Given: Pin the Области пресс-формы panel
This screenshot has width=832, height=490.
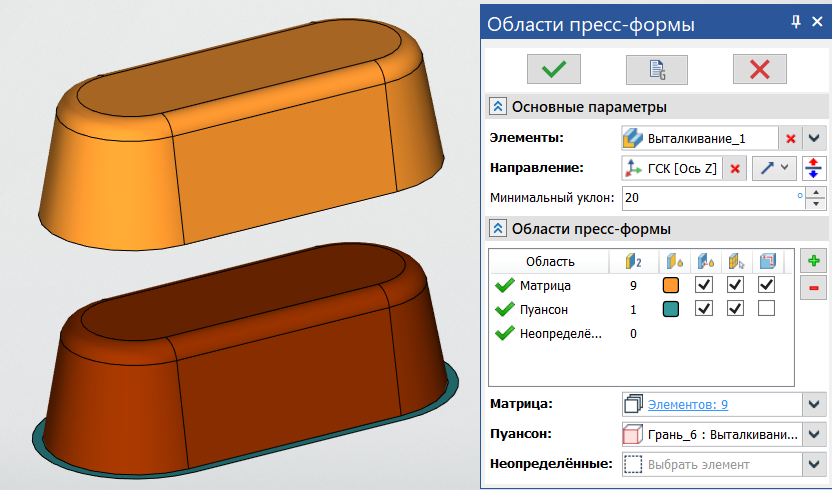Looking at the screenshot, I should (x=796, y=22).
